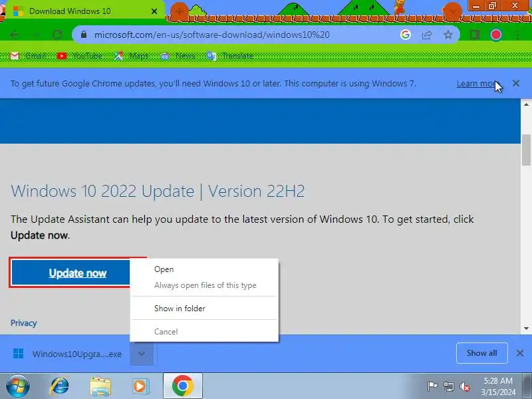Toggle the download item dropdown arrow
This screenshot has width=532, height=399.
pos(142,354)
